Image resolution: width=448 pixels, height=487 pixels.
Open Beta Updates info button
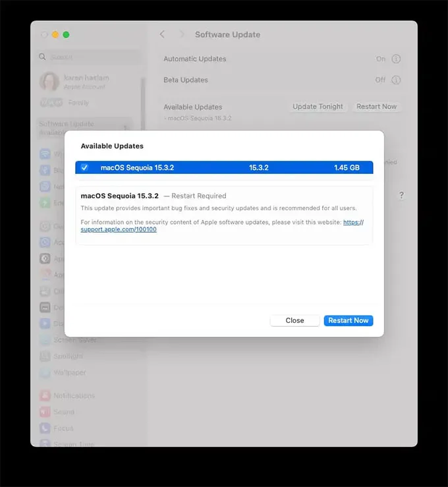coord(396,80)
